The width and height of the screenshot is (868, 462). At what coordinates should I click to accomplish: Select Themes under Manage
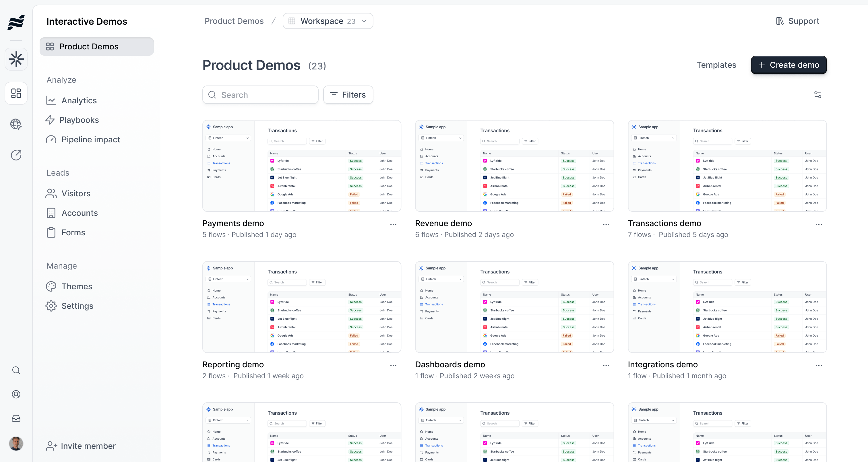point(76,286)
